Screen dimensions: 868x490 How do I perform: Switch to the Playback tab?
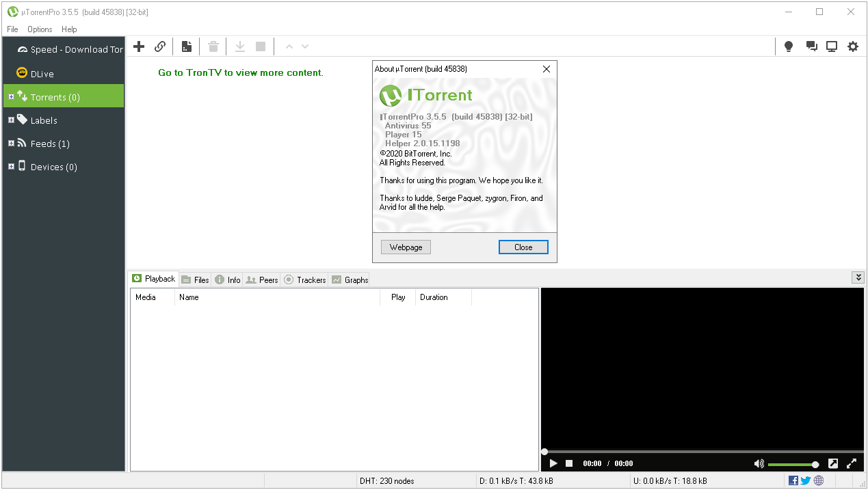pos(153,278)
